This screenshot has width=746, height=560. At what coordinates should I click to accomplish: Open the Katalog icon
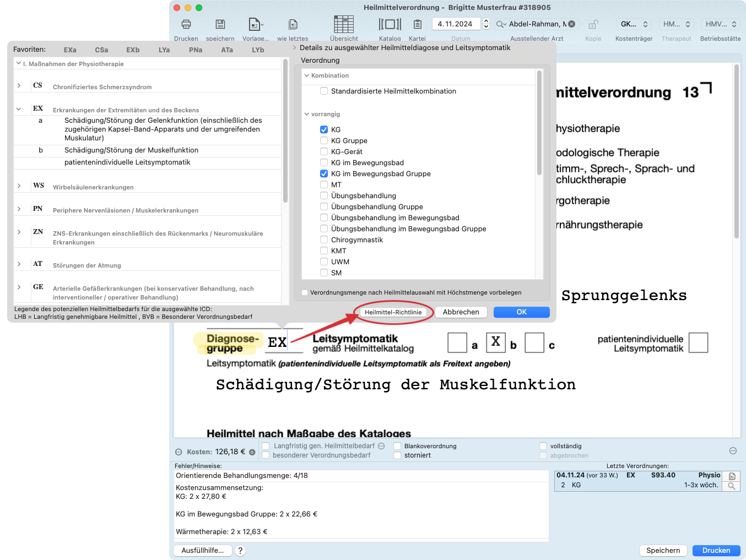(x=390, y=24)
